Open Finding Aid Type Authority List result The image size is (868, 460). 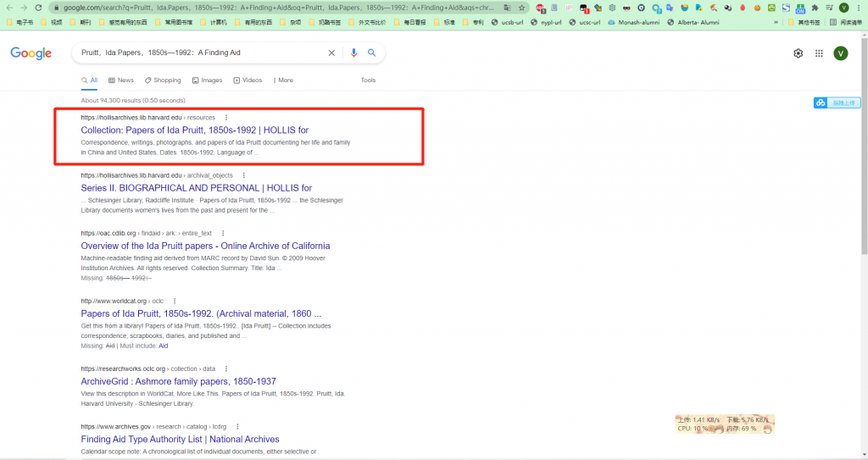coord(180,440)
